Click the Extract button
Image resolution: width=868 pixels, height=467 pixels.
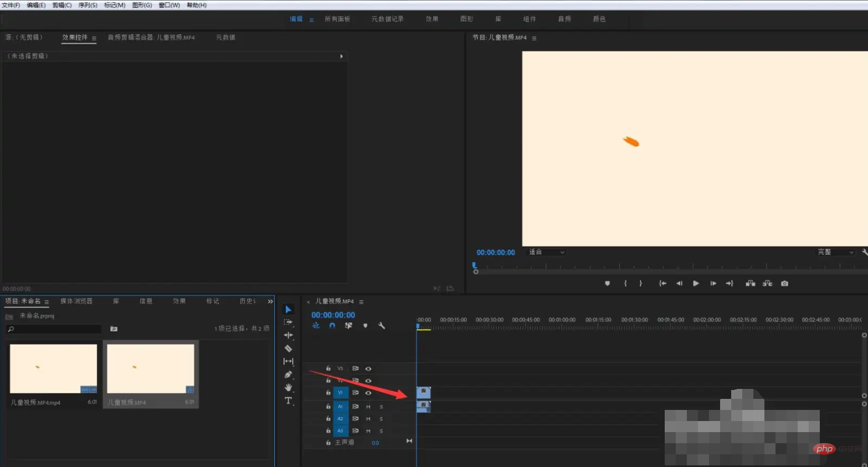[x=767, y=283]
